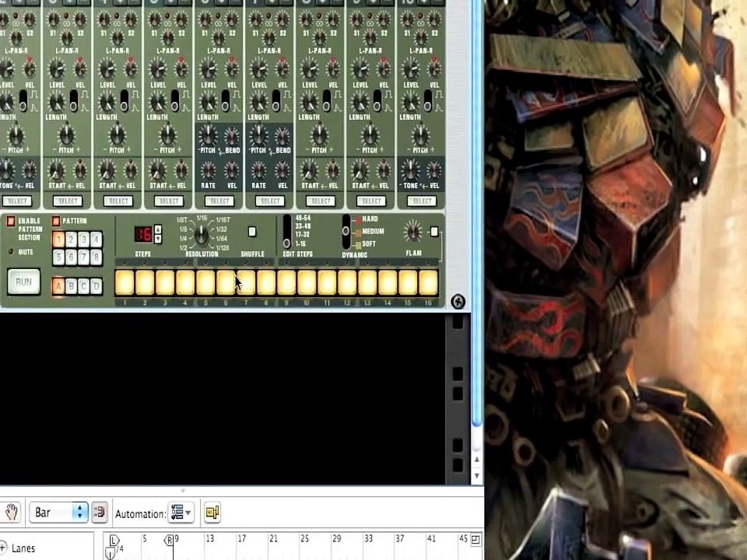747x560 pixels.
Task: Toggle the Shuffle button
Action: tap(252, 232)
